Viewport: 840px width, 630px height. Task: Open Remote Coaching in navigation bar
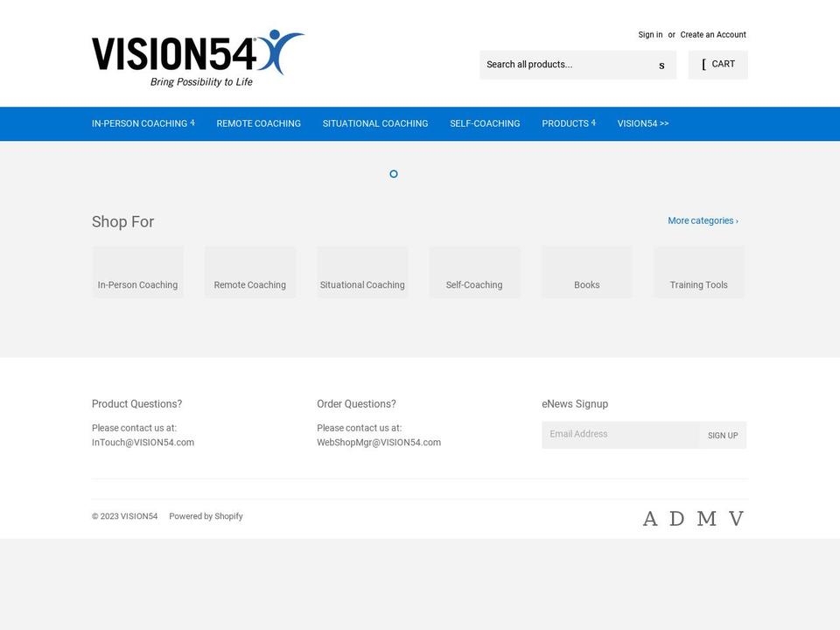(x=259, y=123)
